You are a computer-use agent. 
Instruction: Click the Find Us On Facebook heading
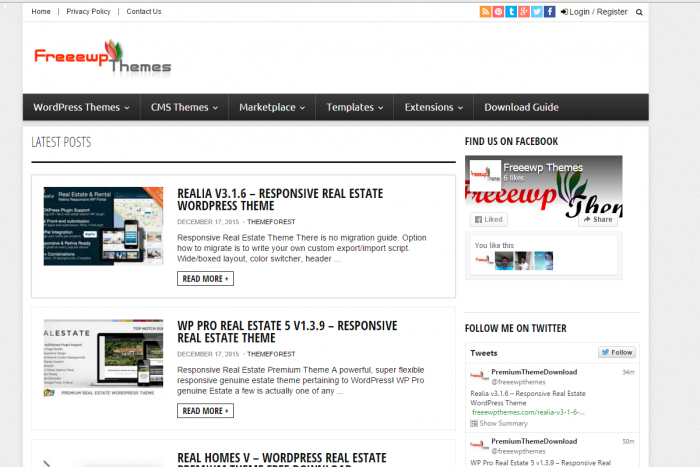click(x=511, y=142)
